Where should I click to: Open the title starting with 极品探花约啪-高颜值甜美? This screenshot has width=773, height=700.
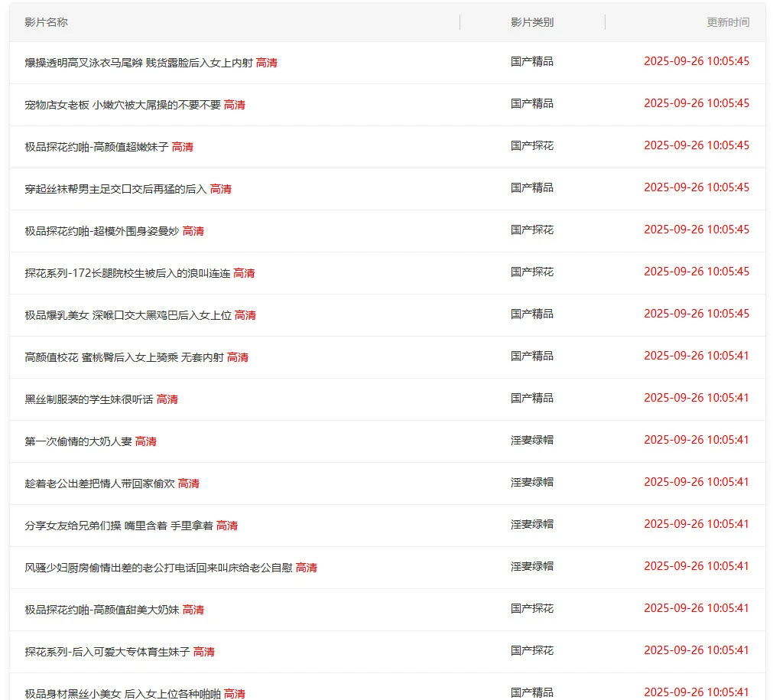tap(102, 610)
